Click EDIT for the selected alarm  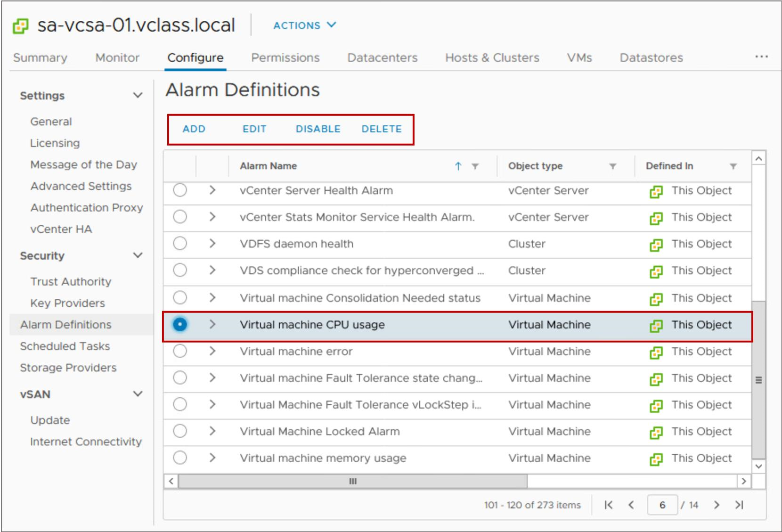click(x=254, y=129)
